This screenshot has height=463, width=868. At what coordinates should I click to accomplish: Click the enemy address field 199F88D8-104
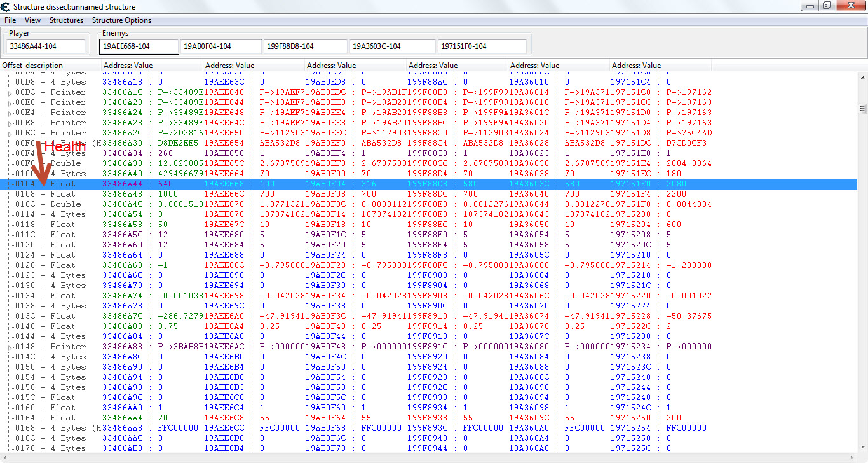click(306, 46)
